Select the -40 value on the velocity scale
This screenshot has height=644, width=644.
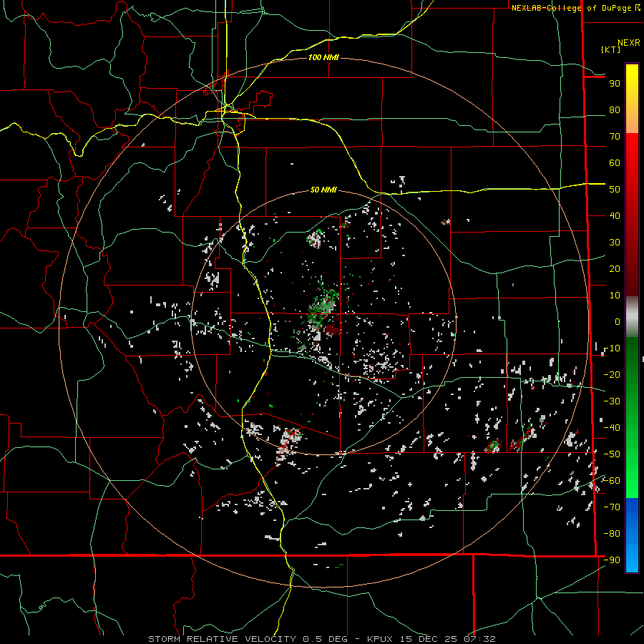tap(612, 428)
